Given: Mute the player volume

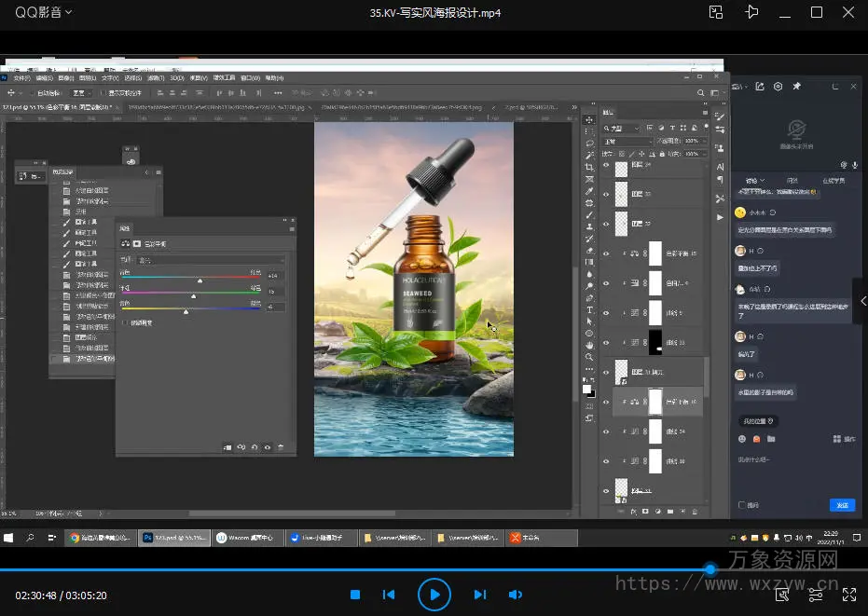Looking at the screenshot, I should 515,595.
